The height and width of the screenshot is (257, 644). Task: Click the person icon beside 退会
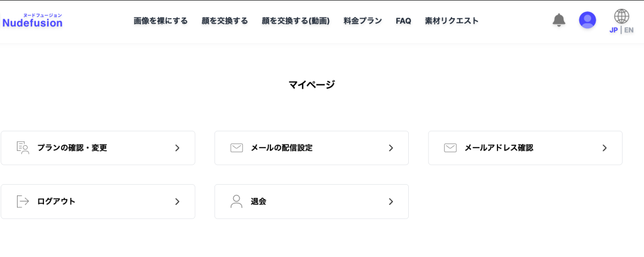(x=236, y=201)
